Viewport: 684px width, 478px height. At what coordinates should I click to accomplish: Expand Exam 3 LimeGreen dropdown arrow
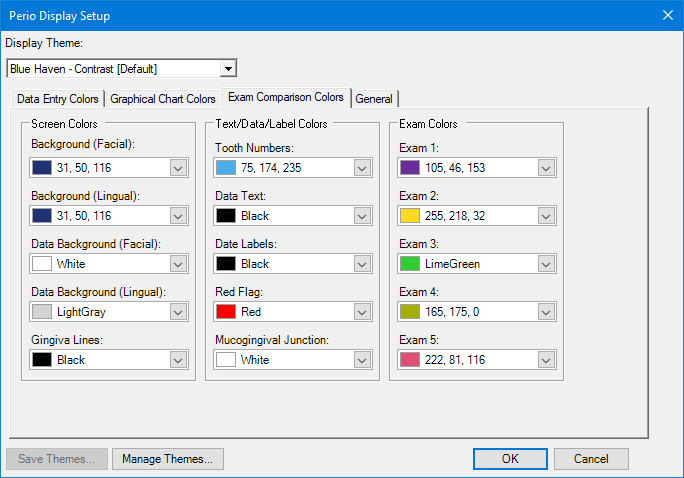[546, 264]
